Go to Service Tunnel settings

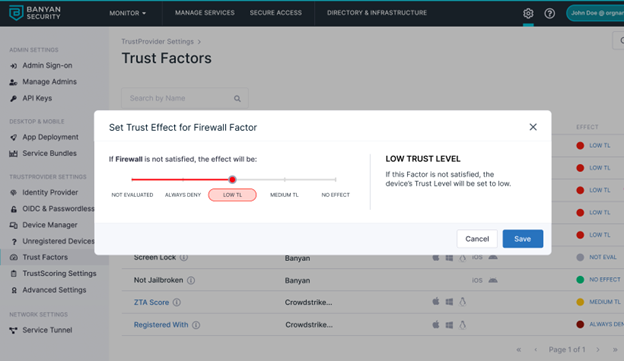tap(47, 330)
